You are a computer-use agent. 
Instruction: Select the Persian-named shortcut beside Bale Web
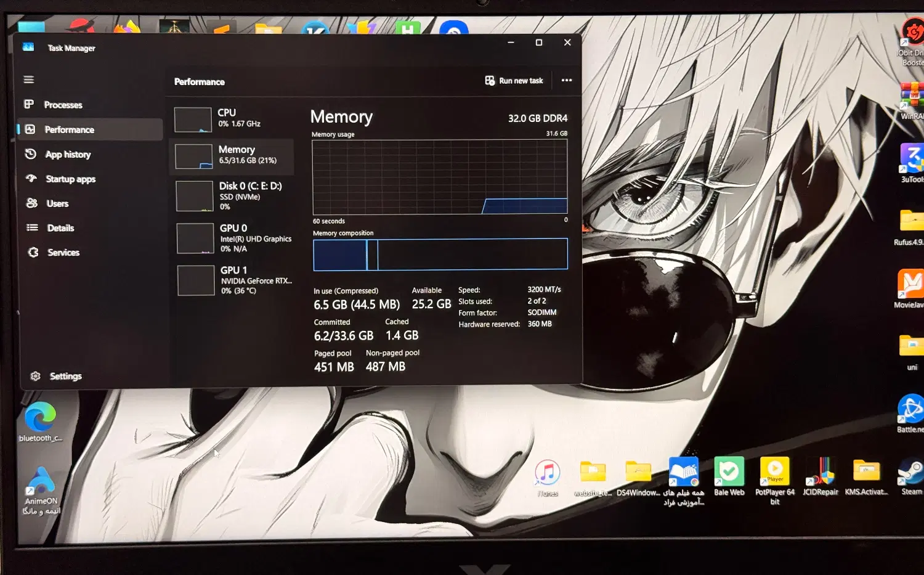point(684,481)
